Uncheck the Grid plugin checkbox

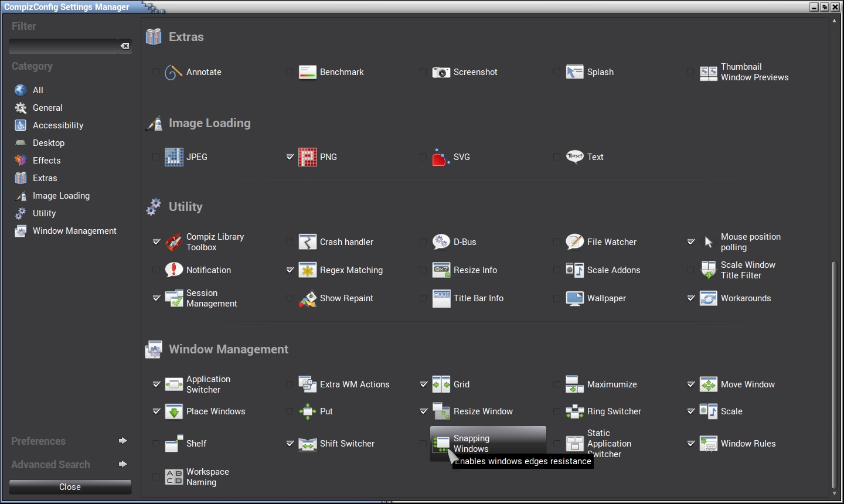(423, 384)
